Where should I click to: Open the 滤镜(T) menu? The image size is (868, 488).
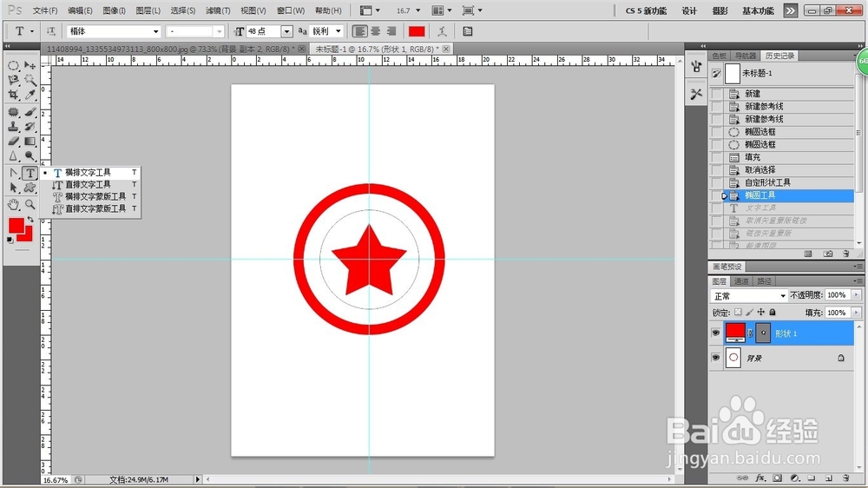click(218, 10)
